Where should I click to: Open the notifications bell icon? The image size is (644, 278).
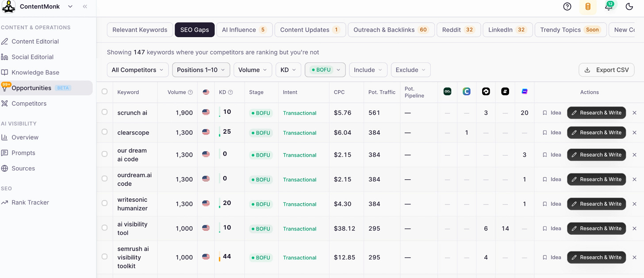pos(609,6)
